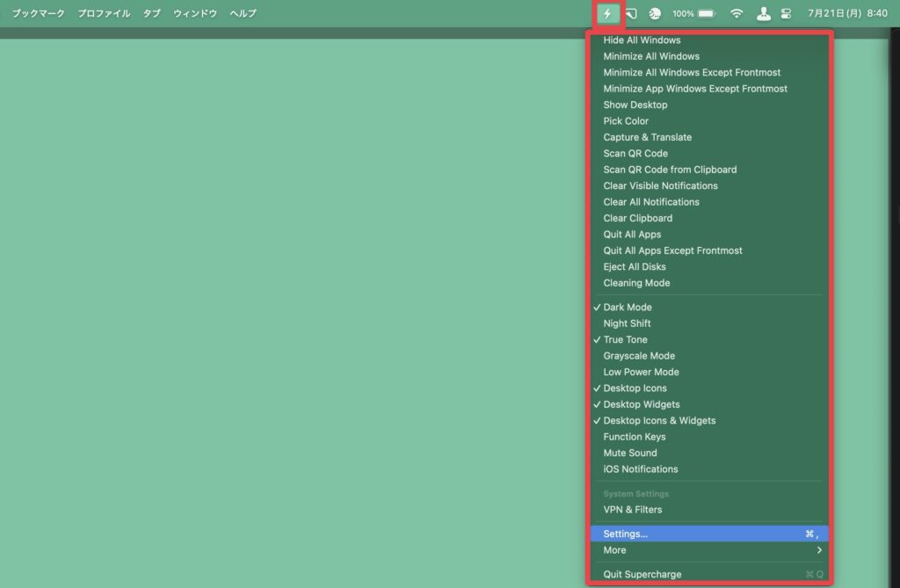Open VPN & Filters system settings
Viewport: 900px width, 588px height.
pos(709,509)
